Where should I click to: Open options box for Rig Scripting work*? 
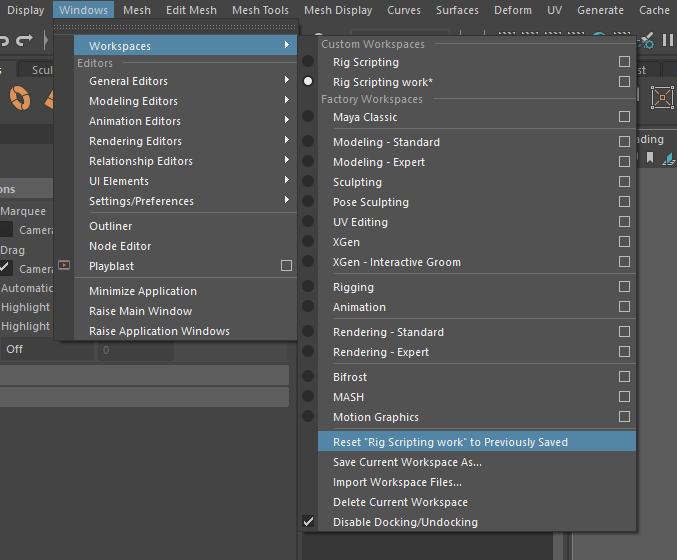pyautogui.click(x=624, y=82)
